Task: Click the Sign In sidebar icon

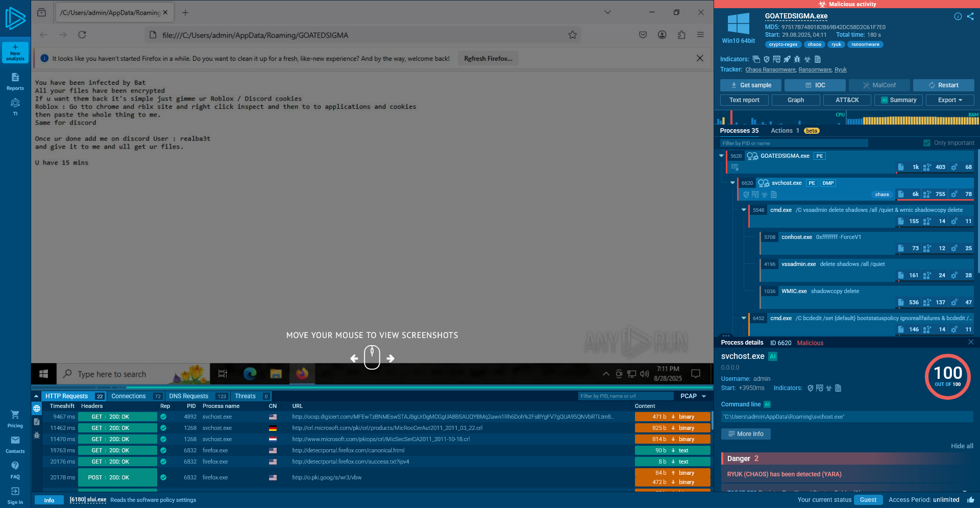Action: [15, 491]
